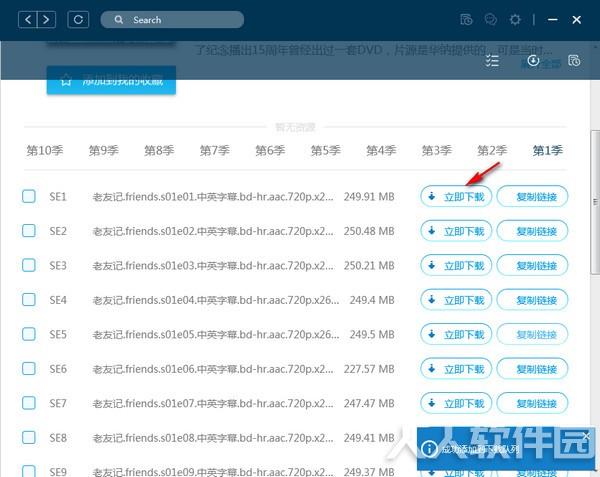Click the 227.57 MB size value
Image resolution: width=600 pixels, height=477 pixels.
click(x=369, y=369)
